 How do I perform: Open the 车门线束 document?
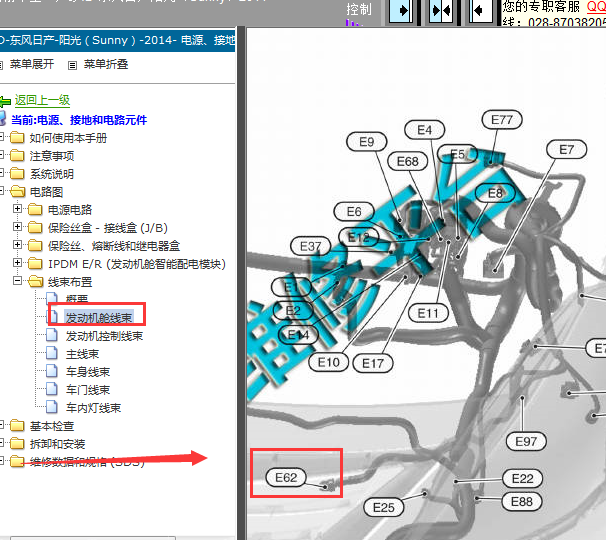click(x=88, y=390)
